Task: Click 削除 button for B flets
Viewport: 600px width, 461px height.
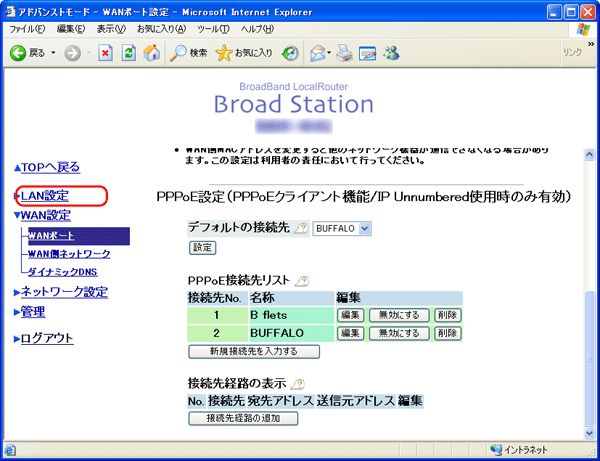Action: pyautogui.click(x=447, y=315)
